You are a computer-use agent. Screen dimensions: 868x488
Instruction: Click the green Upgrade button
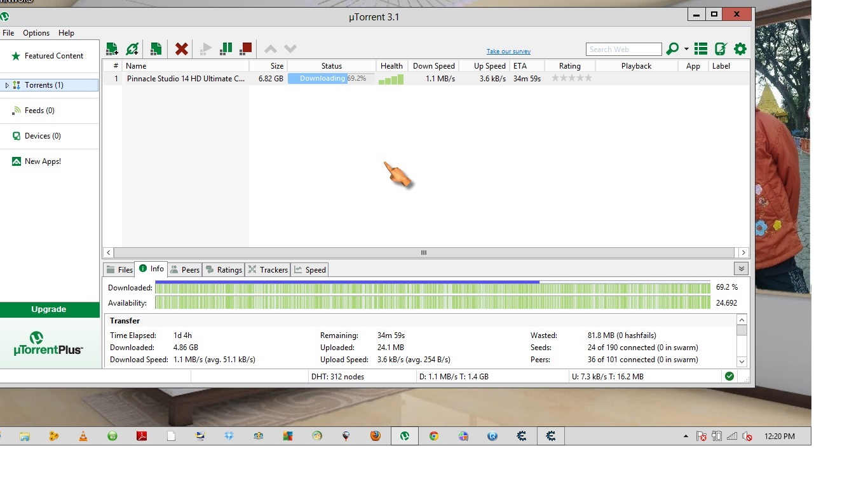pos(50,309)
